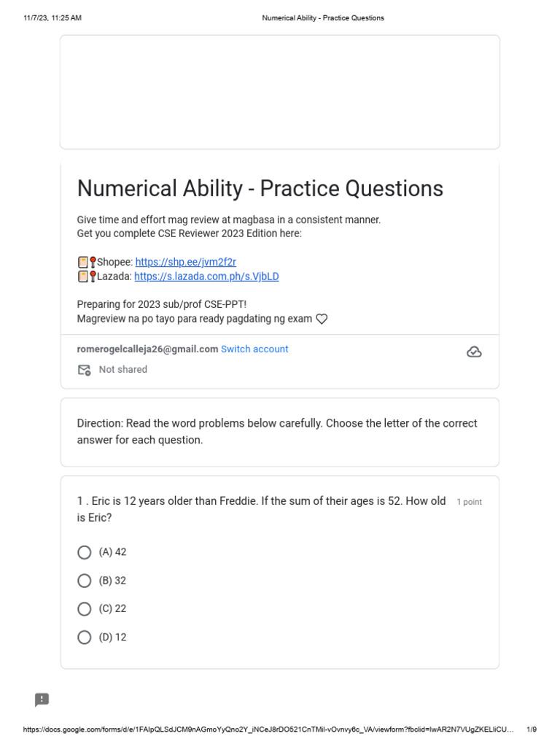560x747 pixels.
Task: Click the romerogelcalleja26@gmail.com account email
Action: click(147, 349)
